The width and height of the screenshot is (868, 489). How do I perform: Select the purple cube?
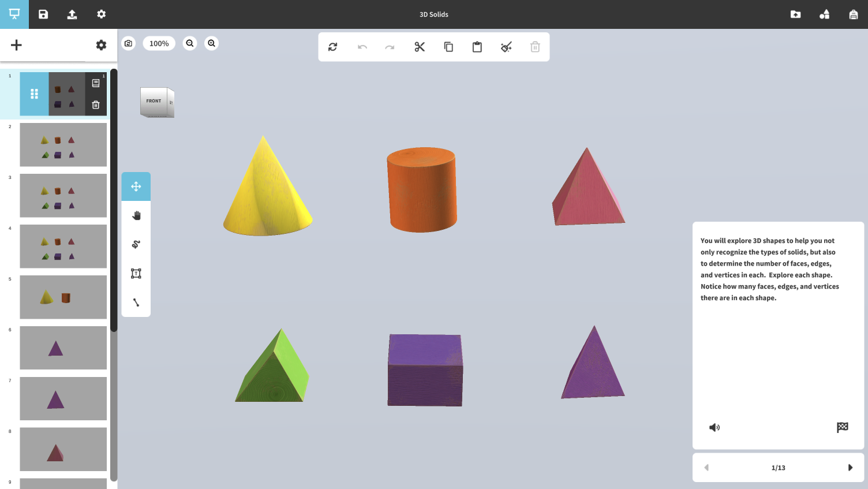pos(425,370)
